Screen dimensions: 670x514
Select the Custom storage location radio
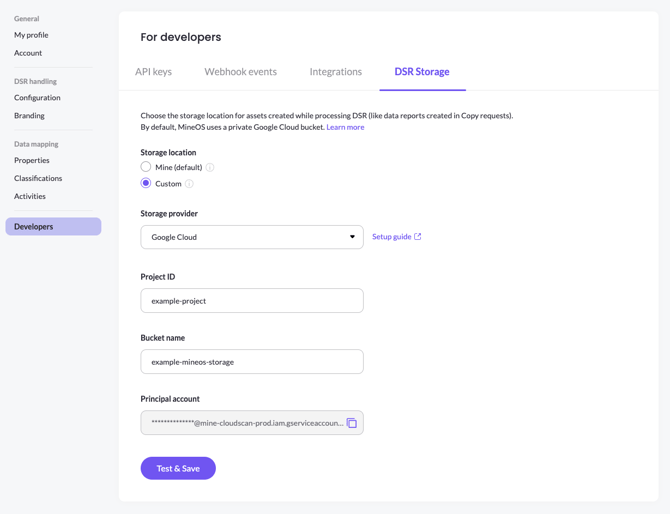(146, 183)
